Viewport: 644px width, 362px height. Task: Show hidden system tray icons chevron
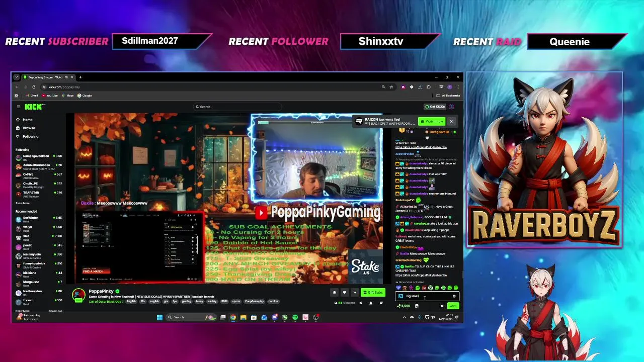click(x=404, y=317)
